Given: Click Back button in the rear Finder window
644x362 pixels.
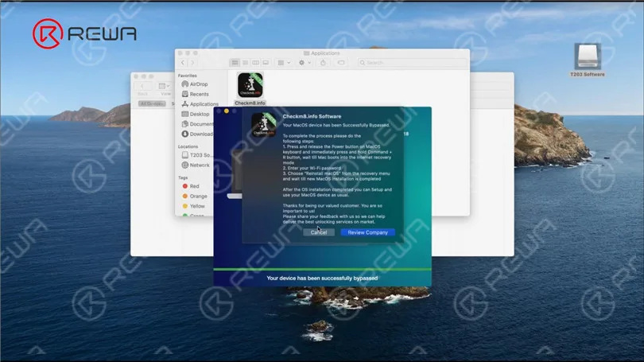Looking at the screenshot, I should [142, 86].
